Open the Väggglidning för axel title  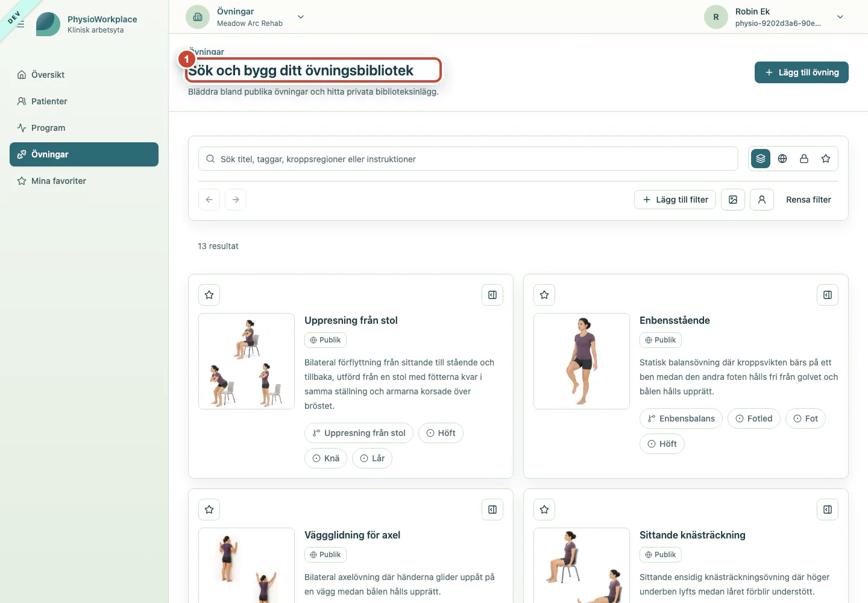352,535
